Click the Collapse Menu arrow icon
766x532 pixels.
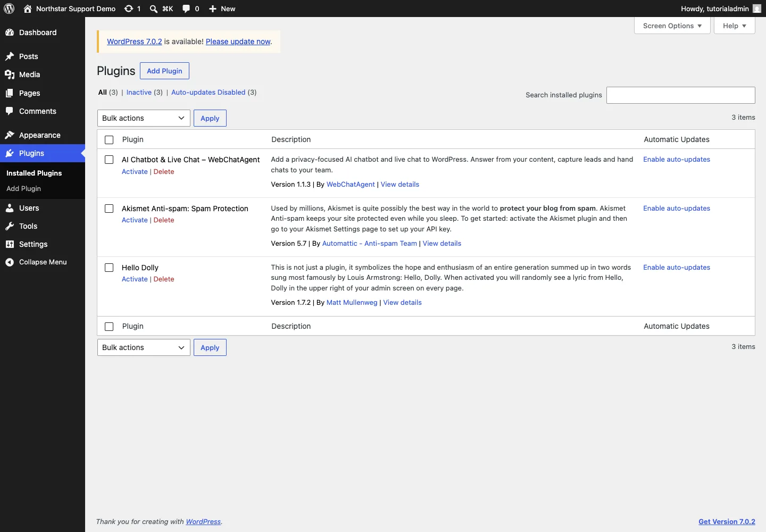[x=10, y=262]
